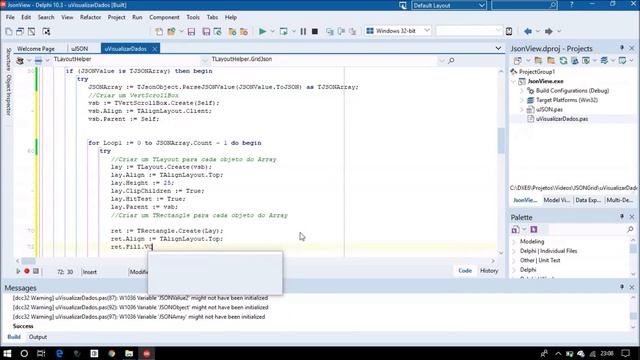Click the New Items toolbar icon
The image size is (640, 360).
pos(159,31)
